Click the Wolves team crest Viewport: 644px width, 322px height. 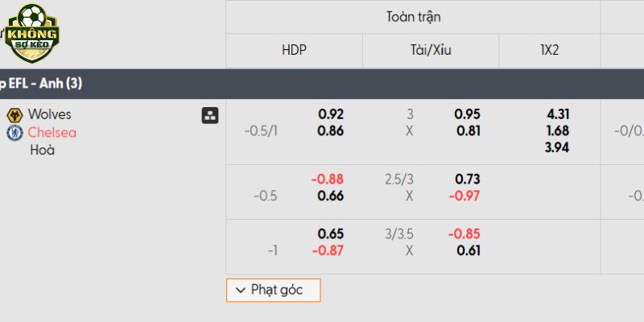(14, 115)
